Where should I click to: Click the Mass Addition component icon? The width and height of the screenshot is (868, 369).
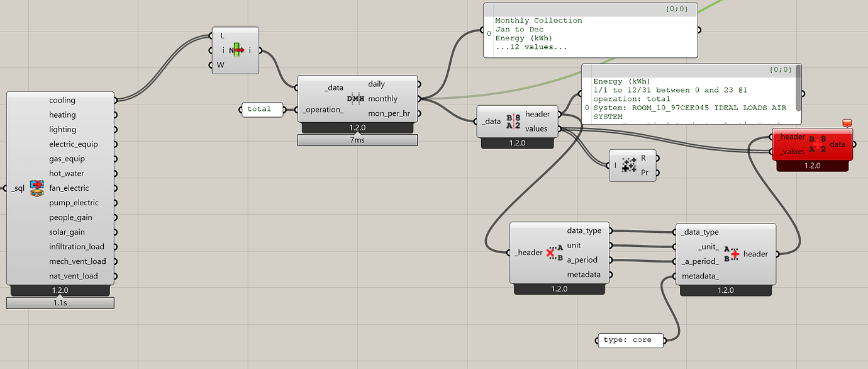628,166
